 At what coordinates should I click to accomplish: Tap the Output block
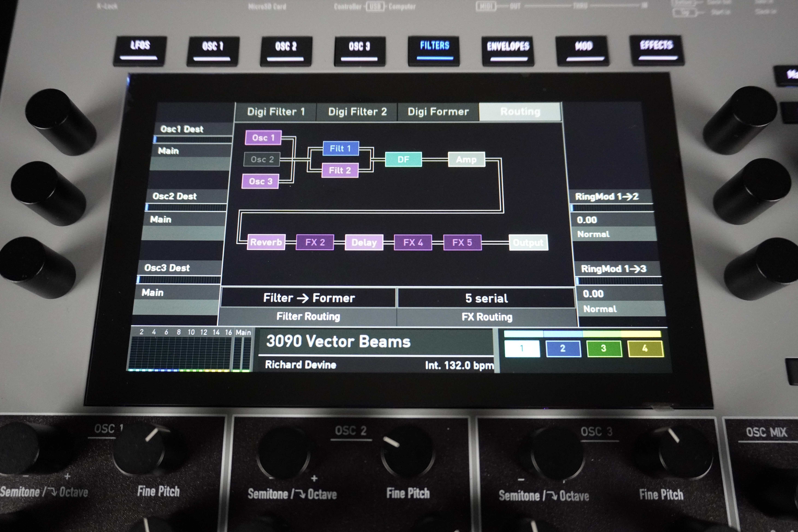click(x=528, y=243)
